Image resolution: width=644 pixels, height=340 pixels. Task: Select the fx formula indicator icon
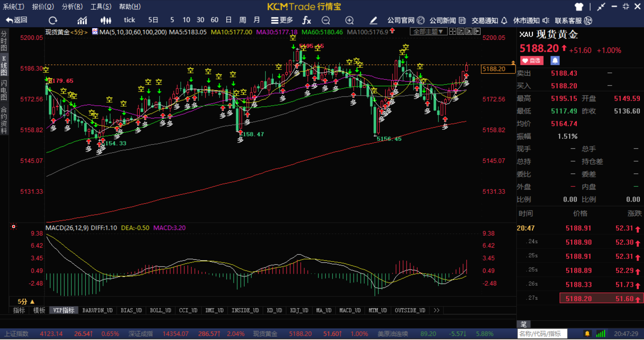pos(306,21)
